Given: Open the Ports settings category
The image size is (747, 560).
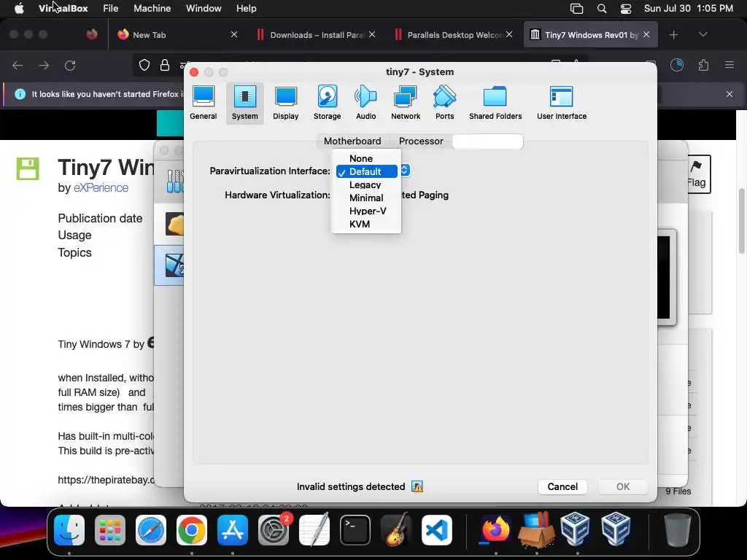Looking at the screenshot, I should click(444, 103).
